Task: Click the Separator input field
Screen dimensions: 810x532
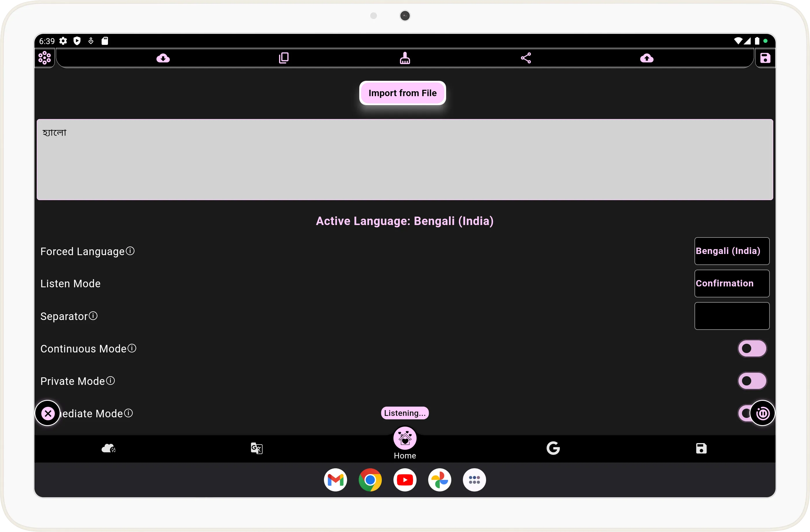Action: click(x=731, y=315)
